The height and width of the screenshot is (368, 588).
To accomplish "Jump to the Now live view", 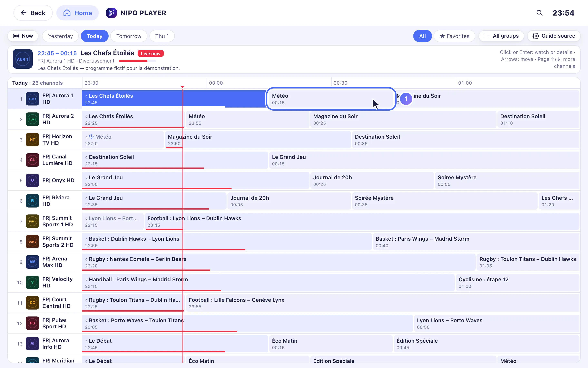I will tap(23, 36).
